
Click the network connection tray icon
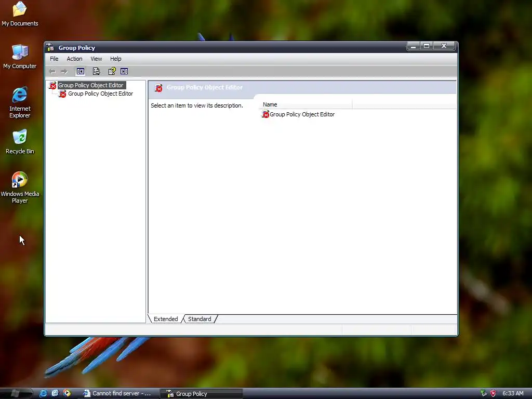coord(484,393)
